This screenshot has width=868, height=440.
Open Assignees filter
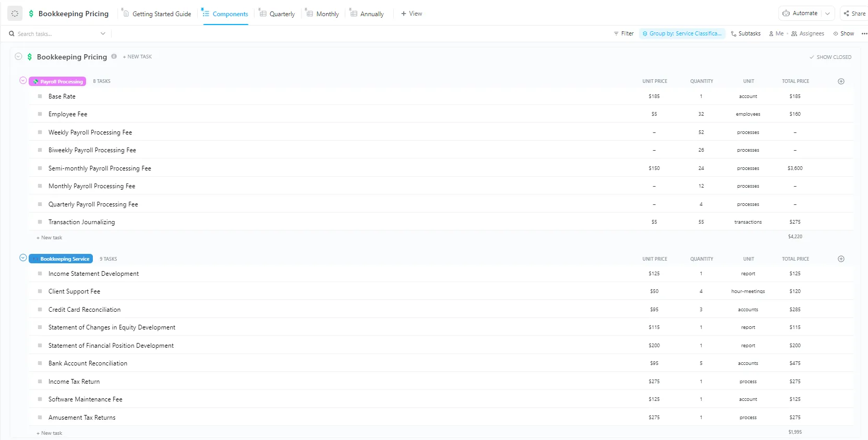click(x=807, y=33)
